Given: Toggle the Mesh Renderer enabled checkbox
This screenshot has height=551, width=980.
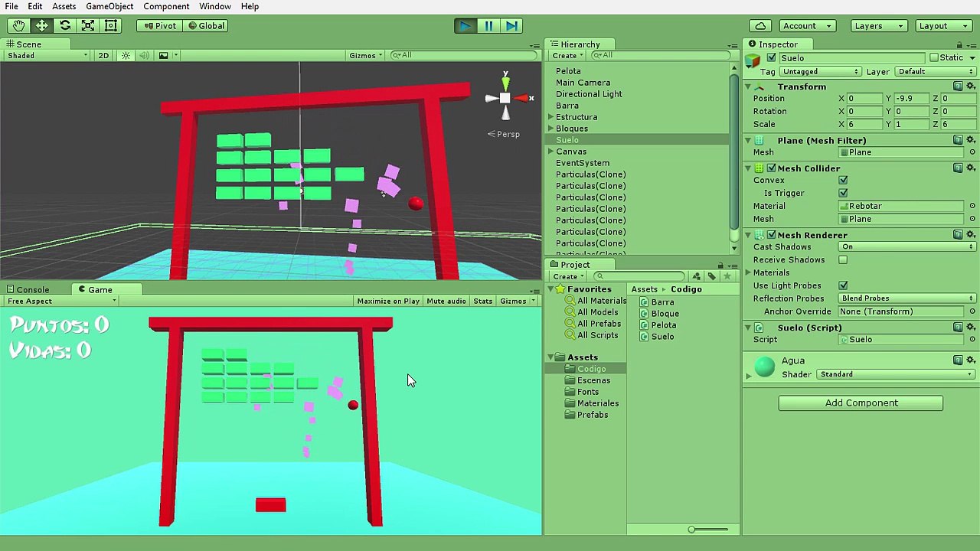Looking at the screenshot, I should tap(771, 235).
